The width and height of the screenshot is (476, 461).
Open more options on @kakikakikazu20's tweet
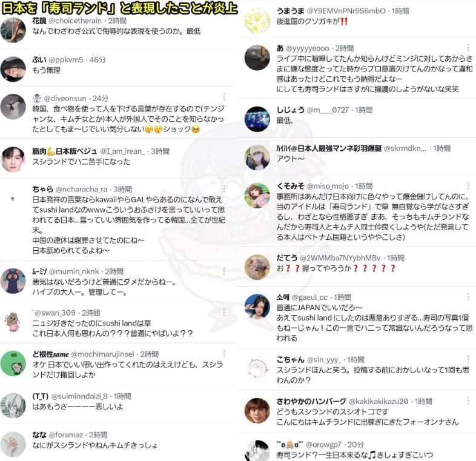(468, 401)
